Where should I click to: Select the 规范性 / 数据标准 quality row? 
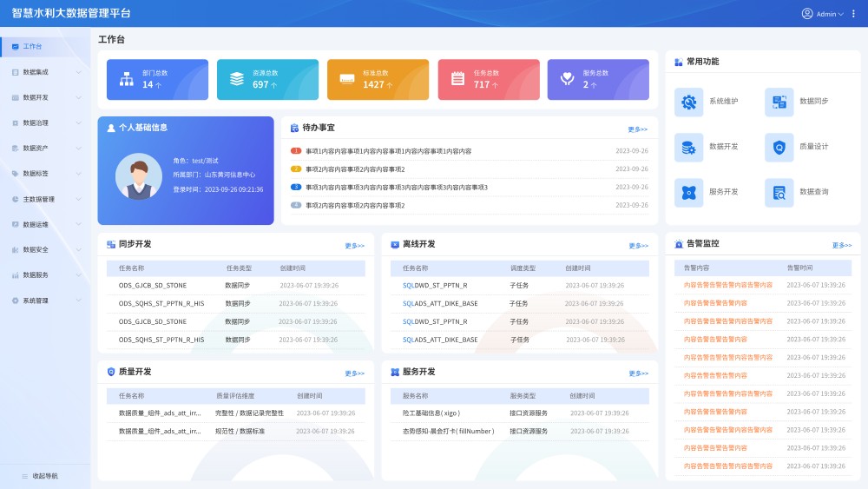(x=236, y=431)
